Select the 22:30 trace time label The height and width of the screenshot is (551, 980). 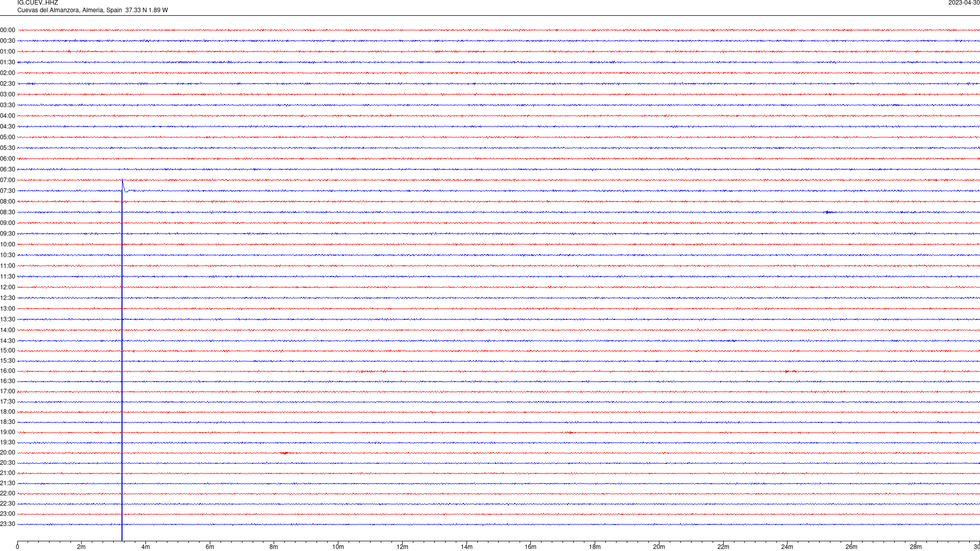pyautogui.click(x=8, y=504)
